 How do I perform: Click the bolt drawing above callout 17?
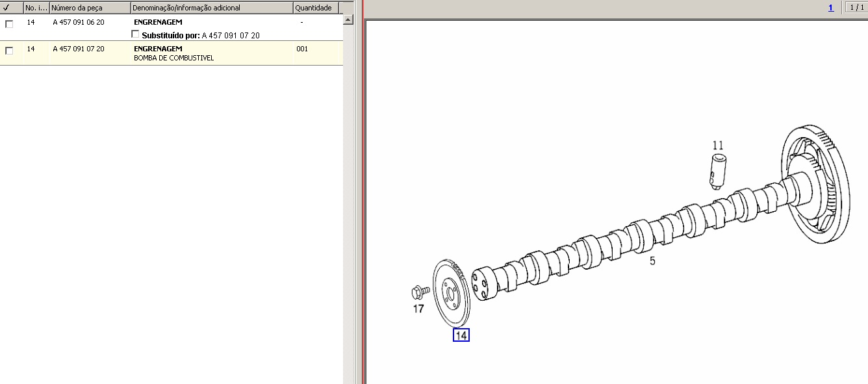(420, 291)
